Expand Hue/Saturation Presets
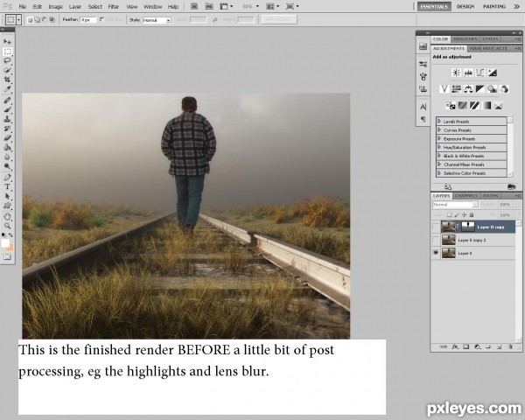Image resolution: width=525 pixels, height=420 pixels. [439, 147]
